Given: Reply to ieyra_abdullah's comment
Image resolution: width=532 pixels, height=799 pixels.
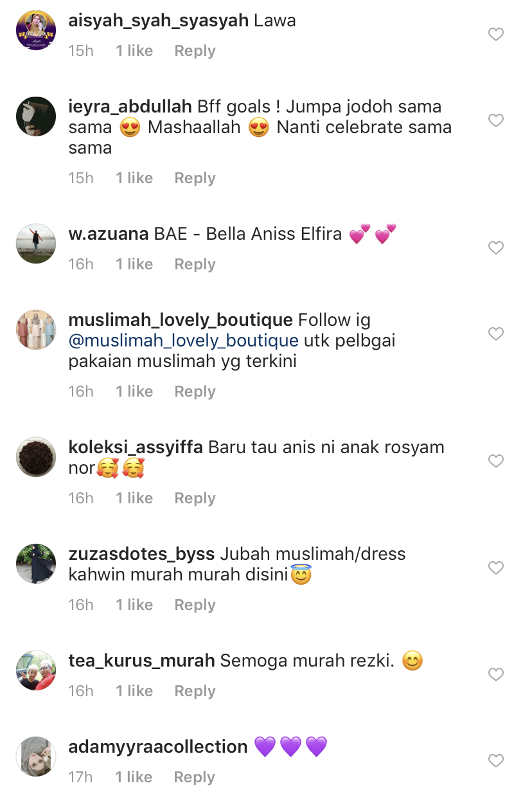Looking at the screenshot, I should tap(195, 178).
